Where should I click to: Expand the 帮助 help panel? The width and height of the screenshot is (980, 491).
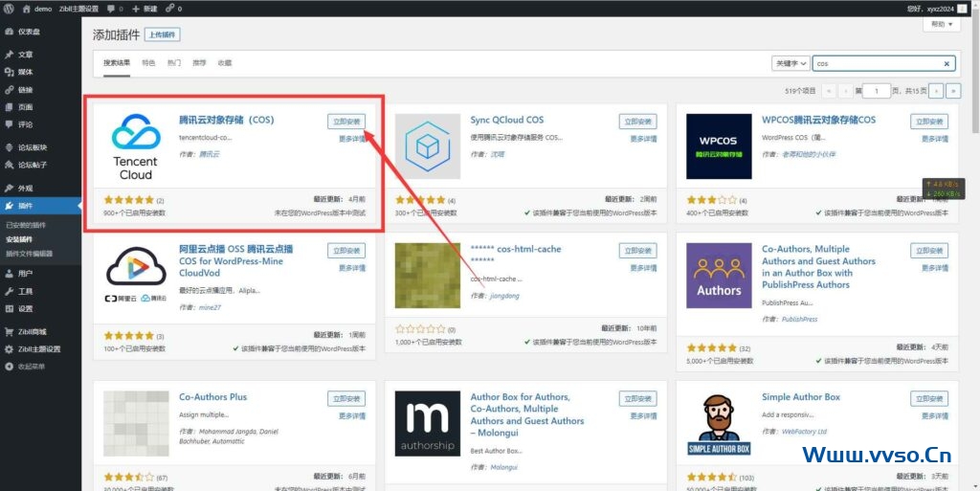coord(940,25)
